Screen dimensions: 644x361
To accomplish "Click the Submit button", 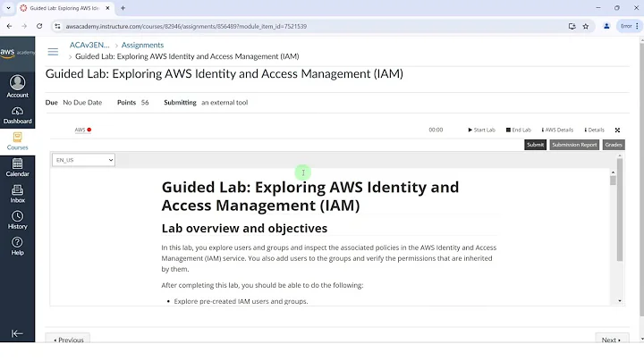I will coord(535,145).
